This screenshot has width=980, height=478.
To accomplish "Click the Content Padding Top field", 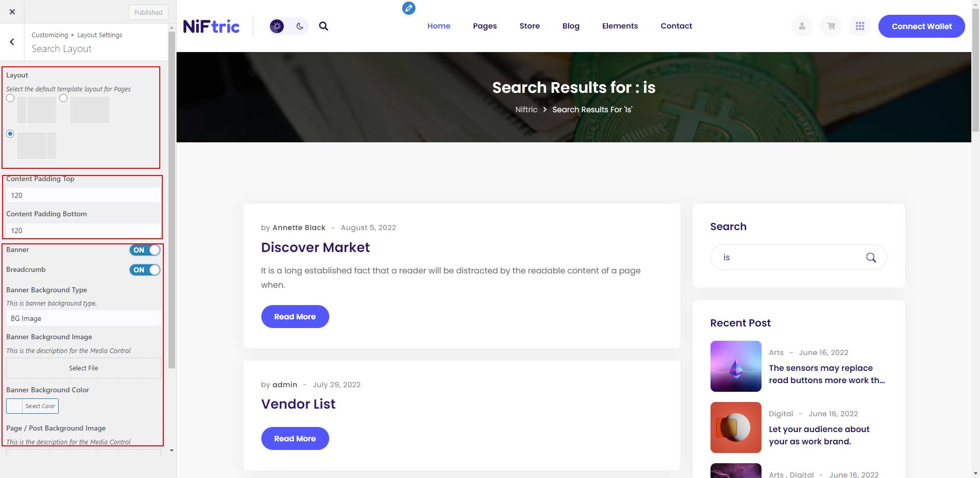I will 84,195.
